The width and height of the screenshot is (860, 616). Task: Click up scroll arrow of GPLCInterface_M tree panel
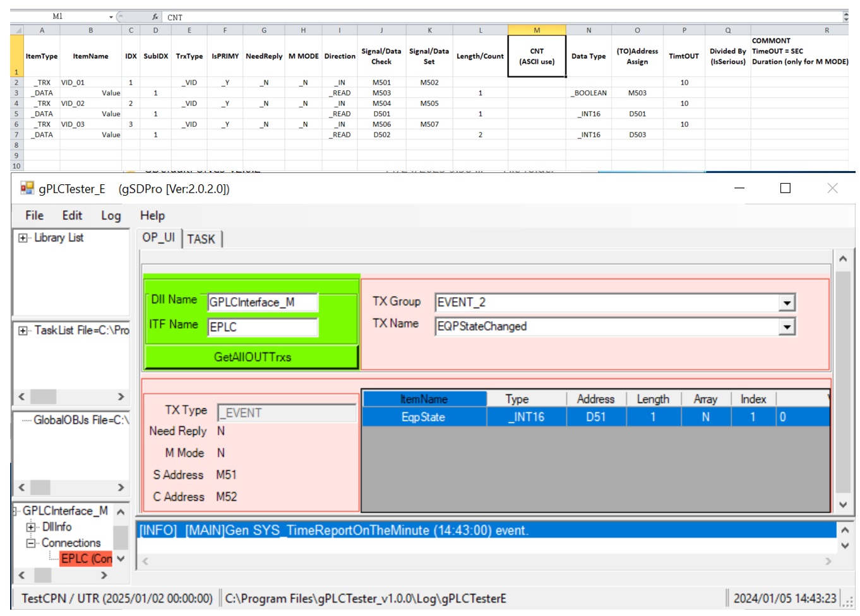pyautogui.click(x=121, y=512)
